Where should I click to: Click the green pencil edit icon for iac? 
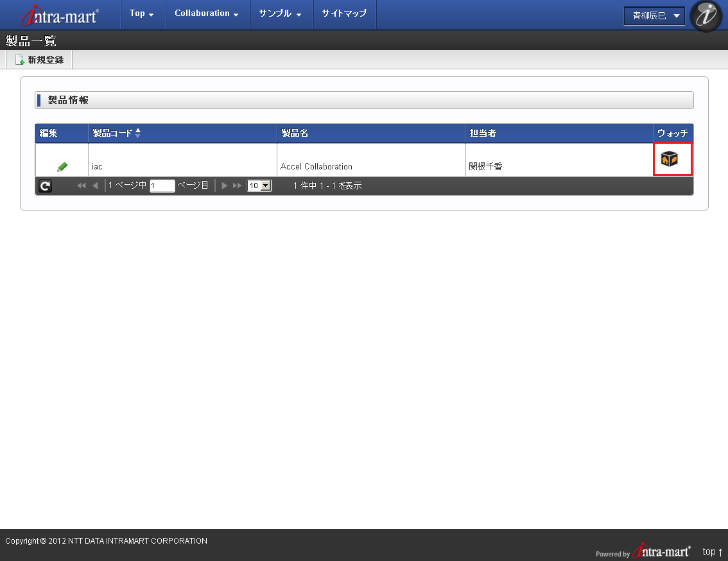click(x=62, y=166)
